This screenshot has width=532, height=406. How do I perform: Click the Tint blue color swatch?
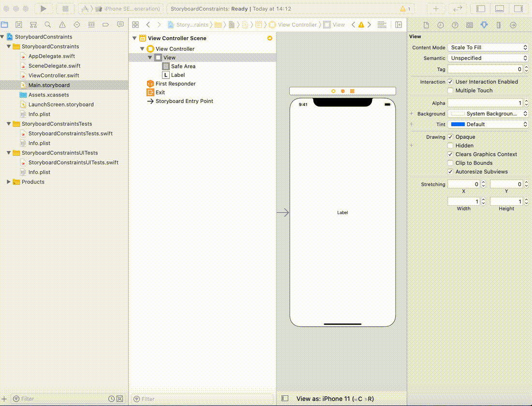[458, 124]
